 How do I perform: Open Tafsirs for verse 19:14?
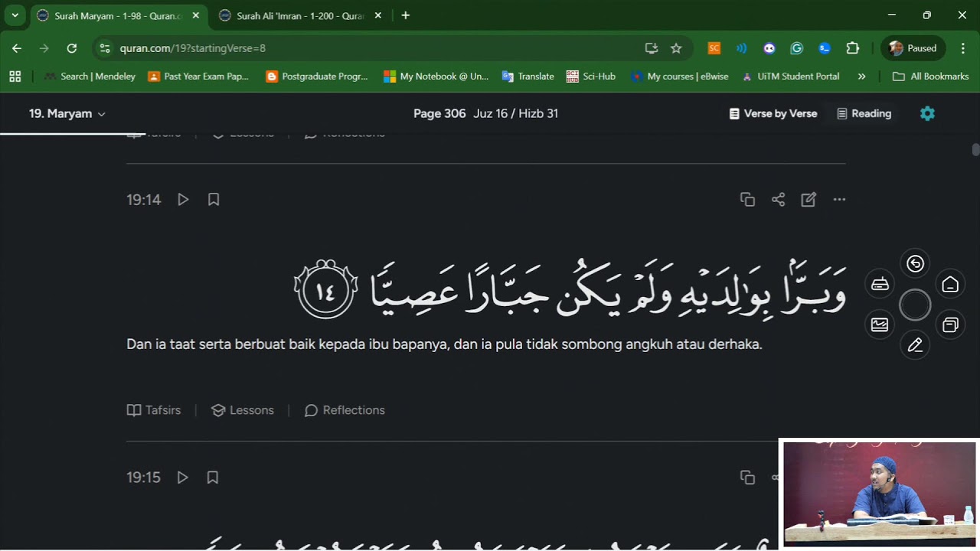[154, 410]
